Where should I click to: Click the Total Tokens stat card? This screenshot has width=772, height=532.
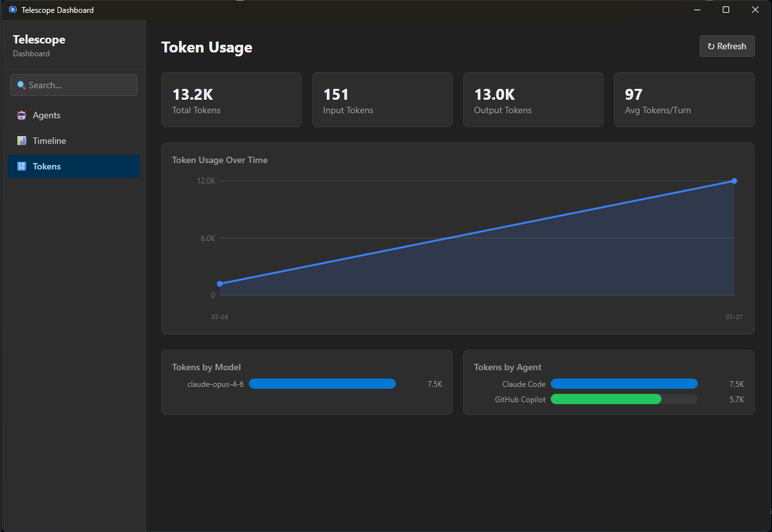click(232, 100)
